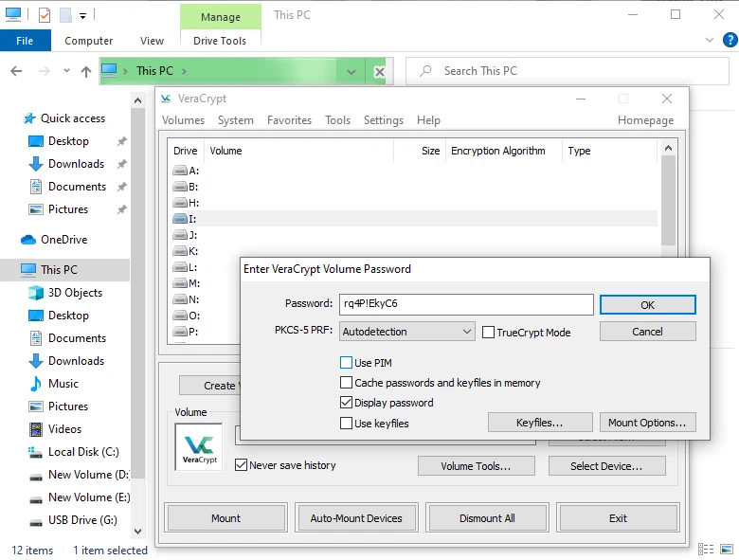Click properties icon in quick access toolbar

45,15
